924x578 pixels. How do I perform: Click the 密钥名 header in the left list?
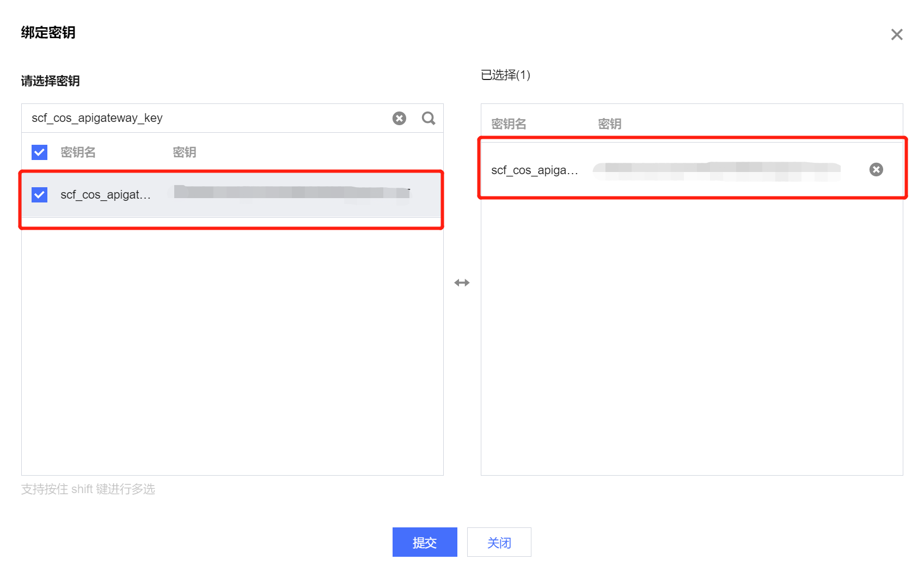(78, 152)
